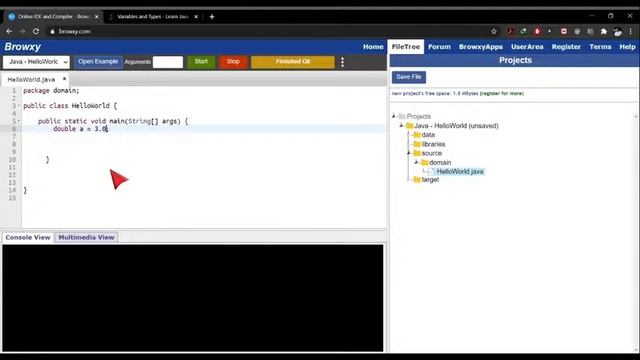Open HelloWorld.java in the file tree

coord(460,171)
